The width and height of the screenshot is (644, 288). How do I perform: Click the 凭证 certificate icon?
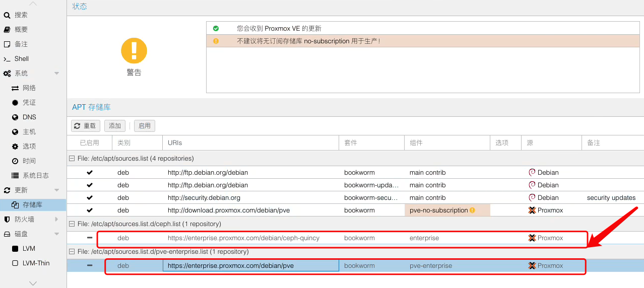point(15,103)
